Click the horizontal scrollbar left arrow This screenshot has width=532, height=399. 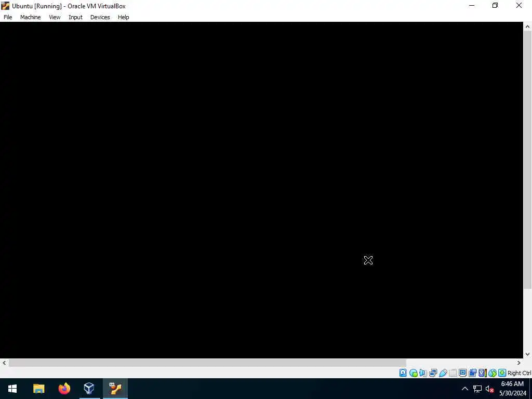(4, 363)
